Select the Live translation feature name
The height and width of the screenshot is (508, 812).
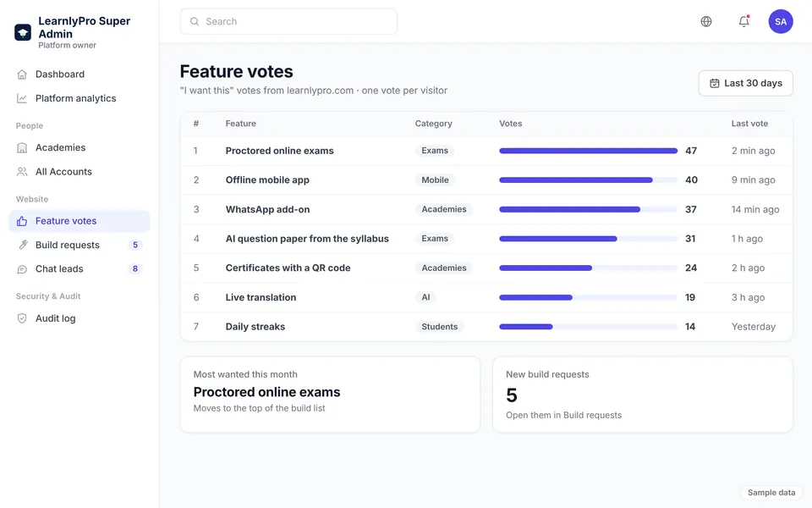coord(261,297)
